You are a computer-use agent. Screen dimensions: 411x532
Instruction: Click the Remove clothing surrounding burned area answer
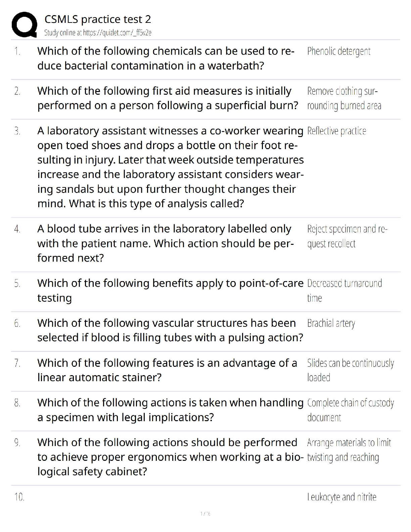[x=344, y=98]
